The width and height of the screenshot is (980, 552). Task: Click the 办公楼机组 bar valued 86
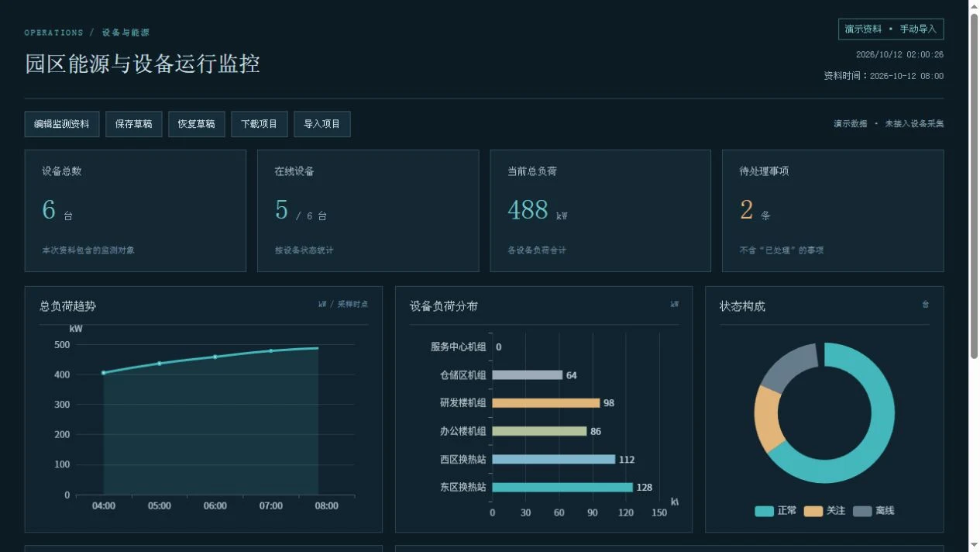tap(540, 431)
